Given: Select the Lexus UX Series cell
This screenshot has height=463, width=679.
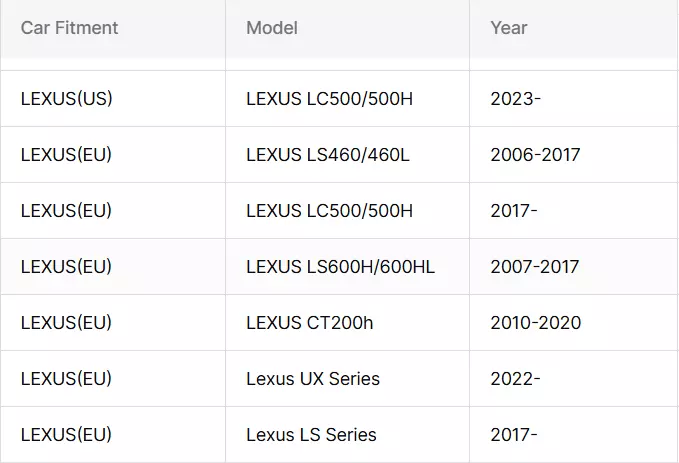Looking at the screenshot, I should 313,379.
